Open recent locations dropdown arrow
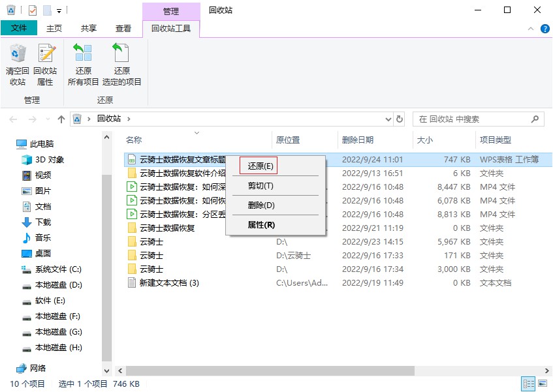Image resolution: width=553 pixels, height=392 pixels. pos(48,119)
